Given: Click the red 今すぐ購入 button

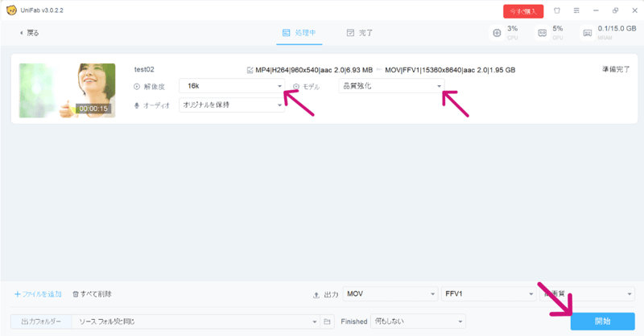Looking at the screenshot, I should pyautogui.click(x=523, y=11).
